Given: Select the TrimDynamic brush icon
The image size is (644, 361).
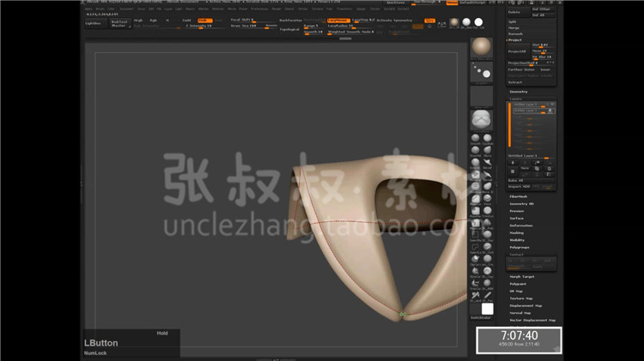Looking at the screenshot, I should (487, 210).
